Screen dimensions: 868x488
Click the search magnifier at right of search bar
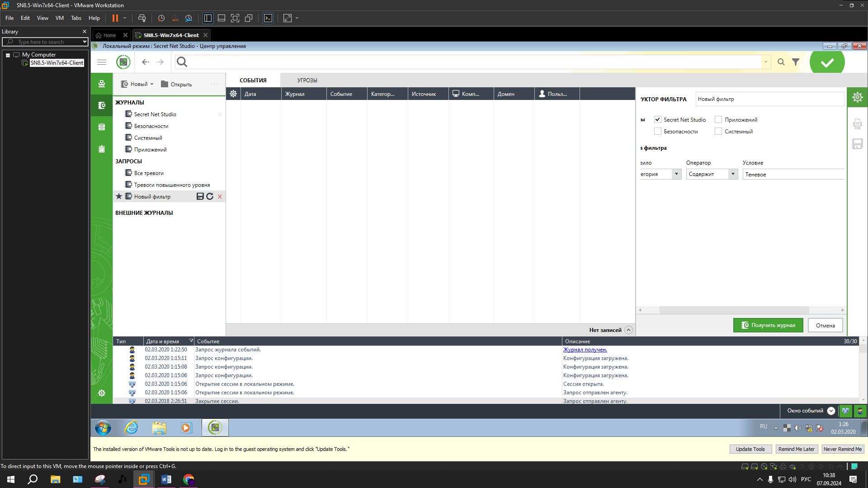coord(781,62)
